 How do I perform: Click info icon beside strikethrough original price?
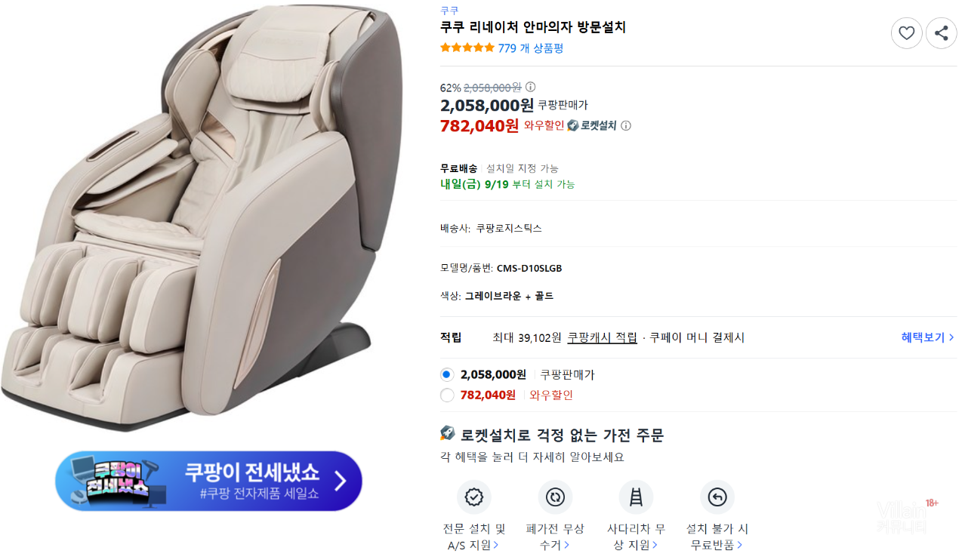coord(531,87)
